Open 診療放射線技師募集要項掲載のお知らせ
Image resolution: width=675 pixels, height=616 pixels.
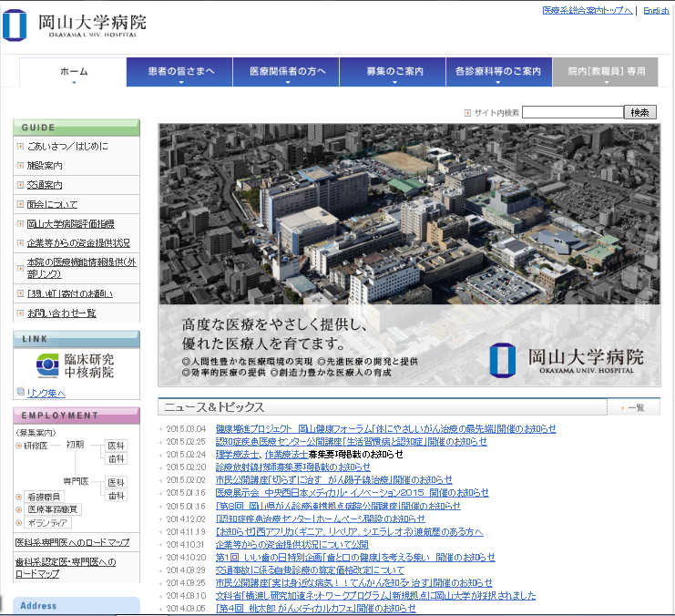point(292,467)
